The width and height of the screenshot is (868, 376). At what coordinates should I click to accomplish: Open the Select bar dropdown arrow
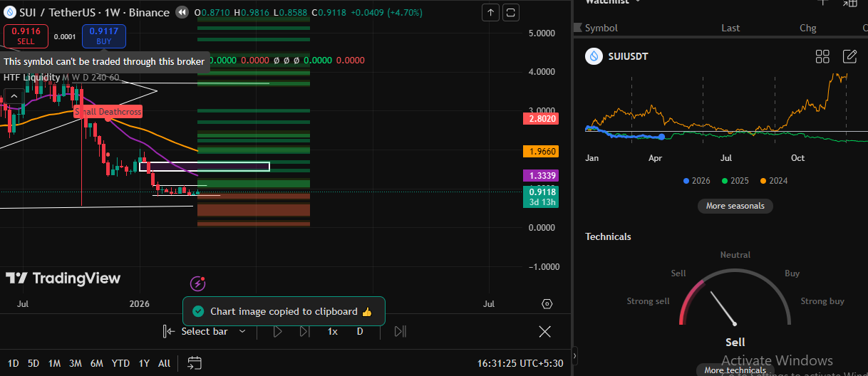click(242, 331)
